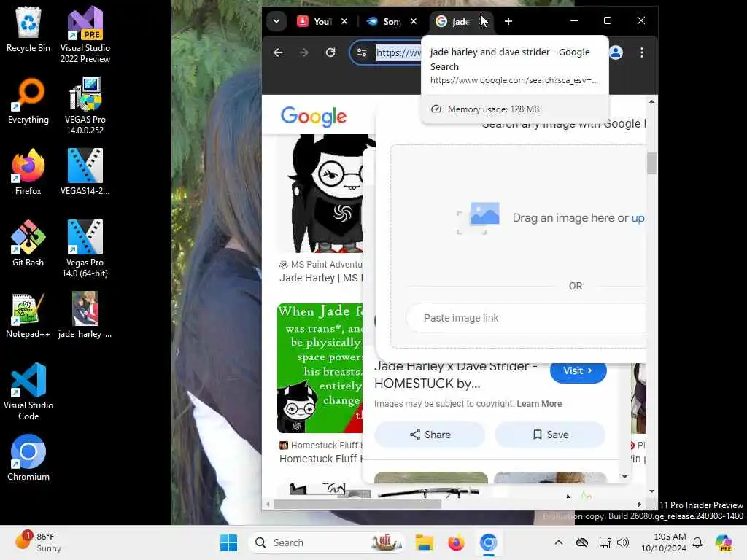Viewport: 747px width, 560px height.
Task: Open Git Bash desktop shortcut
Action: coord(28,244)
